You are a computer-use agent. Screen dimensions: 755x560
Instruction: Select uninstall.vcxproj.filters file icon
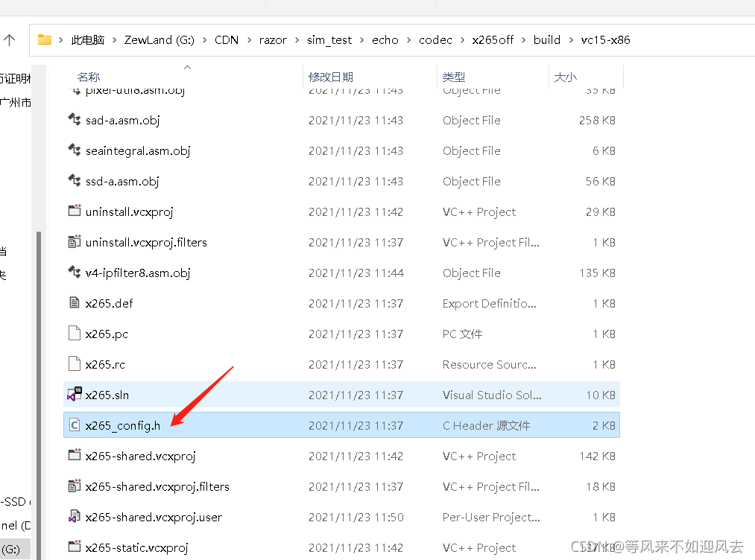coord(74,241)
